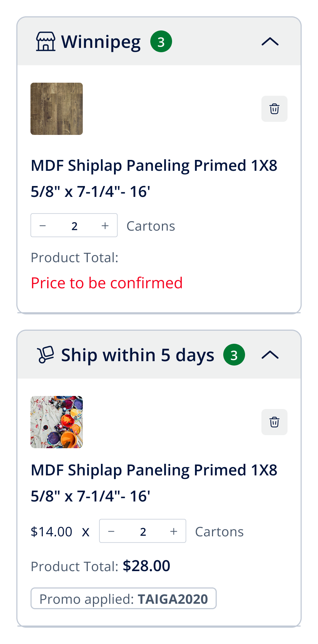
Task: Increase quantity of the $14.00 shipping item
Action: (x=174, y=531)
